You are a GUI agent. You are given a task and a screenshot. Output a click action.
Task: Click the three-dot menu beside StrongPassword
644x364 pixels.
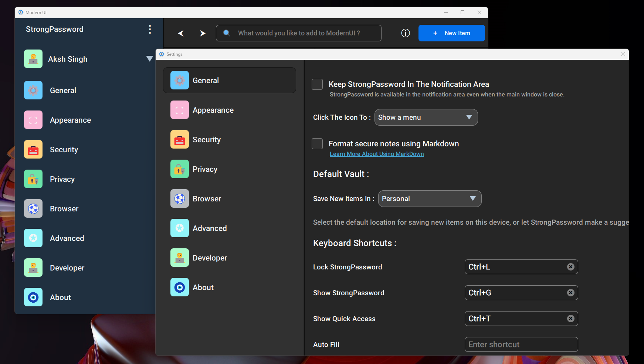click(150, 29)
